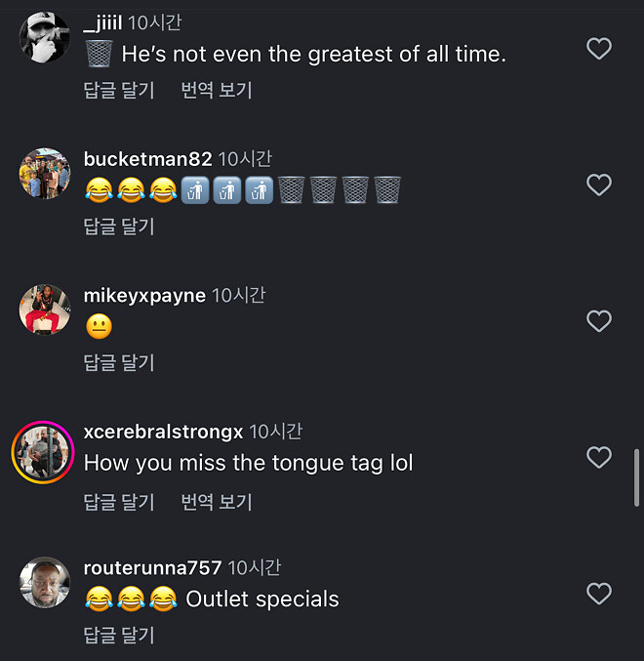Open username link xcerebralstrongx

pyautogui.click(x=164, y=432)
